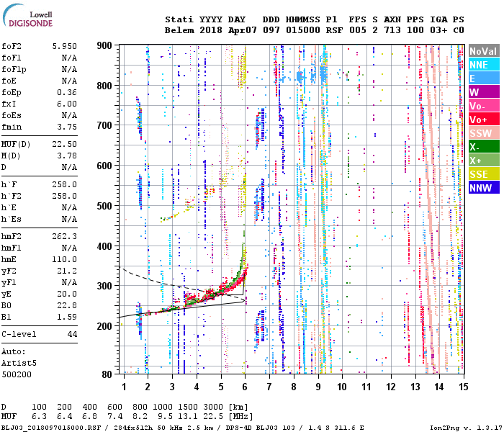Select the Vo- legend swatch
The width and height of the screenshot is (504, 432).
tap(484, 106)
